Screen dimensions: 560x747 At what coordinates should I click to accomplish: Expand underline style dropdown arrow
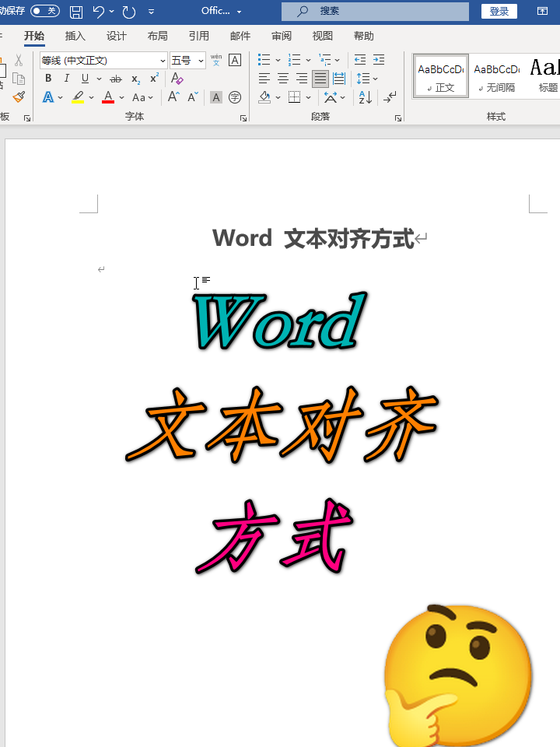pos(99,79)
